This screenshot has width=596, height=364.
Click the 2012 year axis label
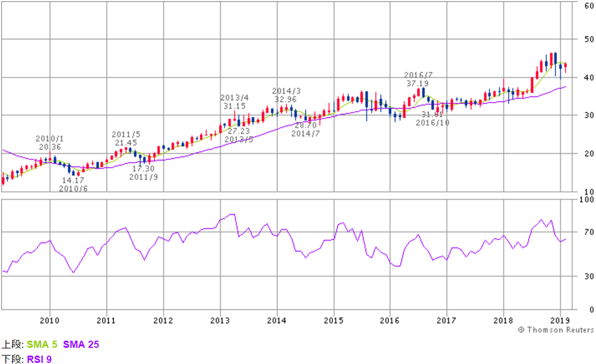click(x=163, y=321)
